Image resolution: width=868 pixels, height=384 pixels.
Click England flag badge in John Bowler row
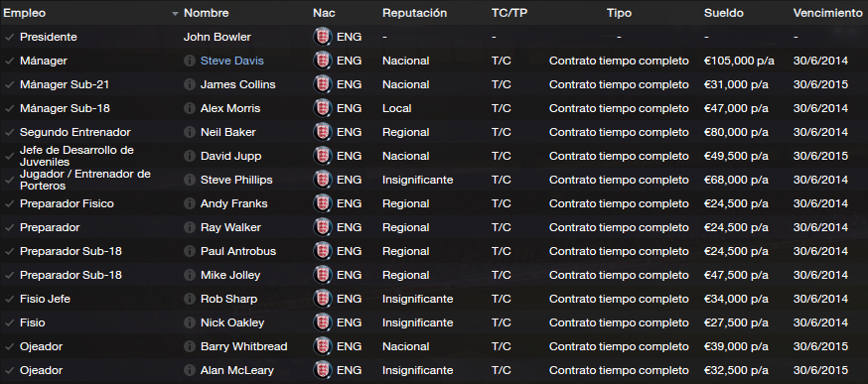point(322,37)
